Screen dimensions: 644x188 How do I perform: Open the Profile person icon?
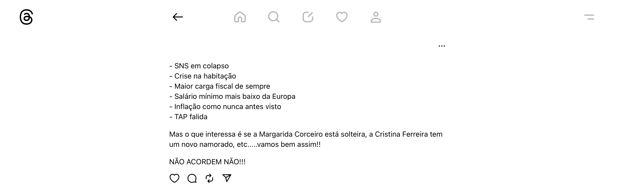coord(376,17)
